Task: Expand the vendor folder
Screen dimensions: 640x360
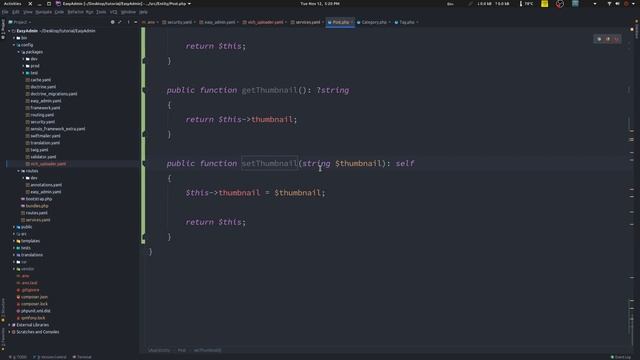Action: point(14,269)
